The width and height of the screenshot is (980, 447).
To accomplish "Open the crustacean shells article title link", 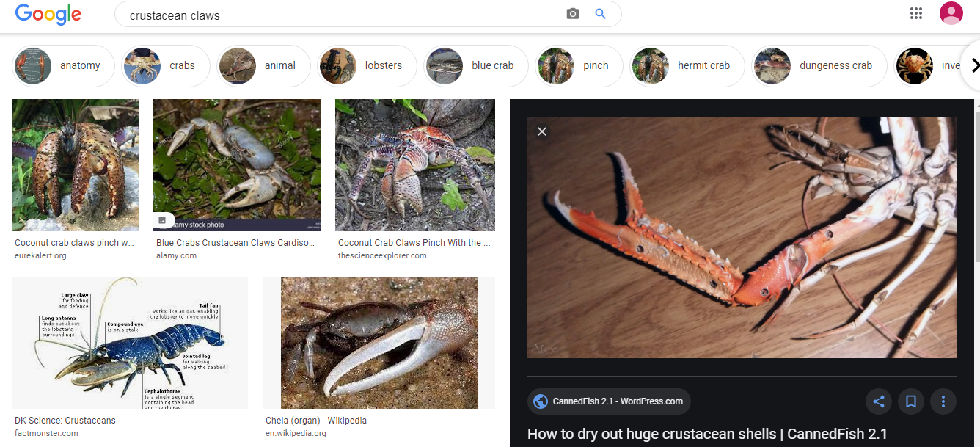I will (707, 434).
